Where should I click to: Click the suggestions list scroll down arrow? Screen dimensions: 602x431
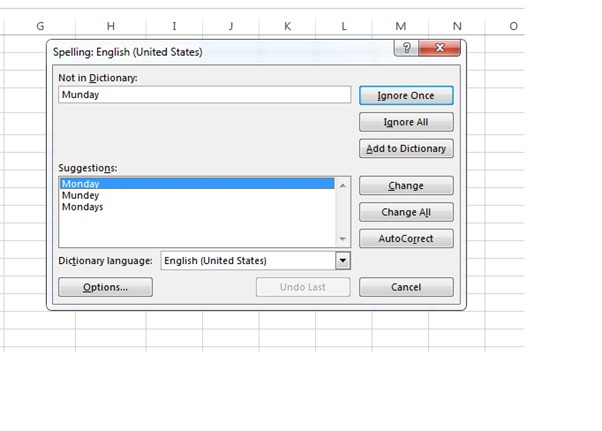click(343, 239)
